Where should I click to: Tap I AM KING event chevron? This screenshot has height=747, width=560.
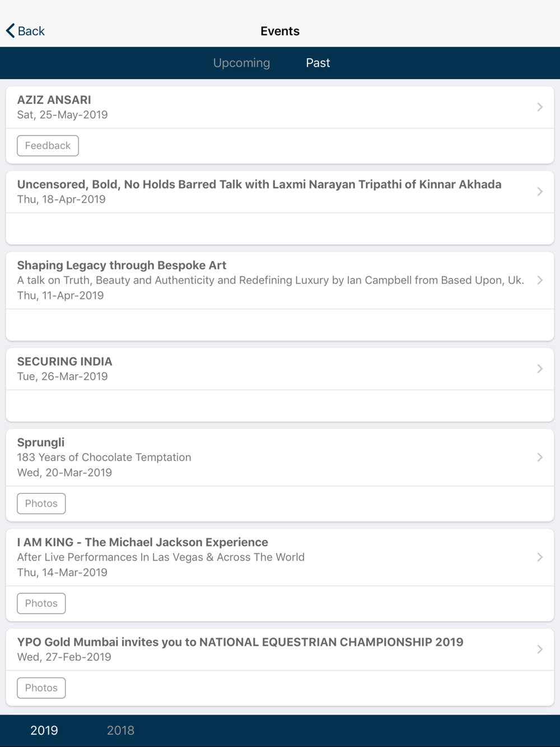tap(539, 557)
